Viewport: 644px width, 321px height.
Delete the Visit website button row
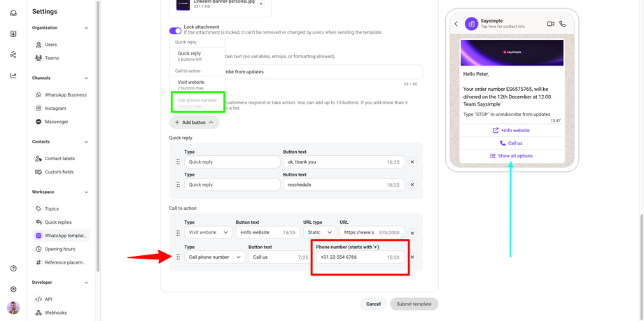click(412, 233)
